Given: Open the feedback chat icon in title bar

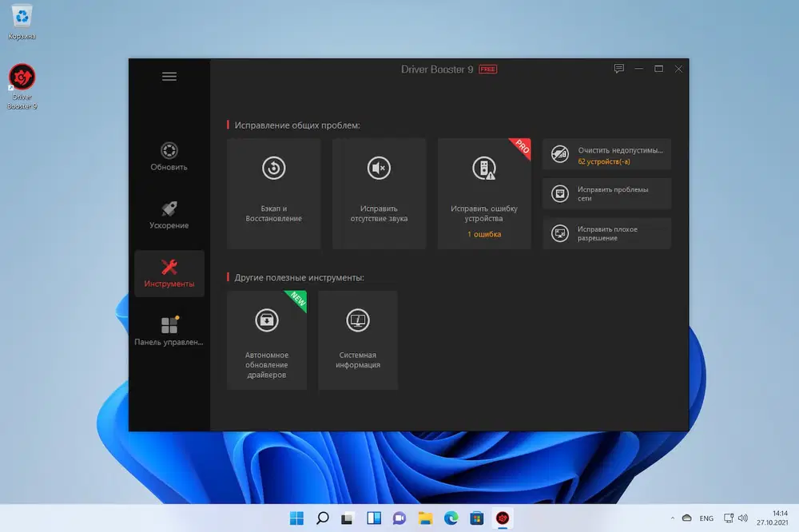Looking at the screenshot, I should click(x=619, y=68).
